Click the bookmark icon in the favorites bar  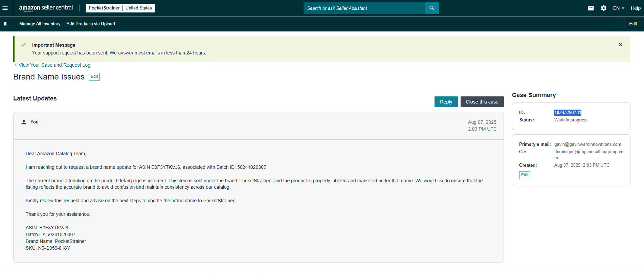(5, 24)
